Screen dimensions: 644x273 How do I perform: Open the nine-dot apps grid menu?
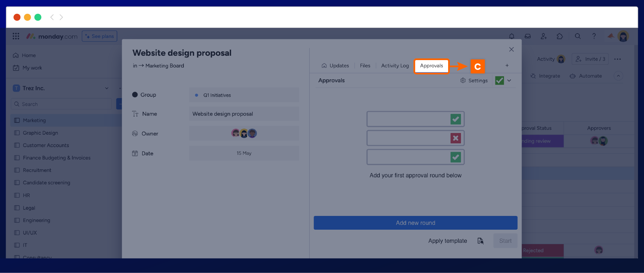click(x=16, y=36)
